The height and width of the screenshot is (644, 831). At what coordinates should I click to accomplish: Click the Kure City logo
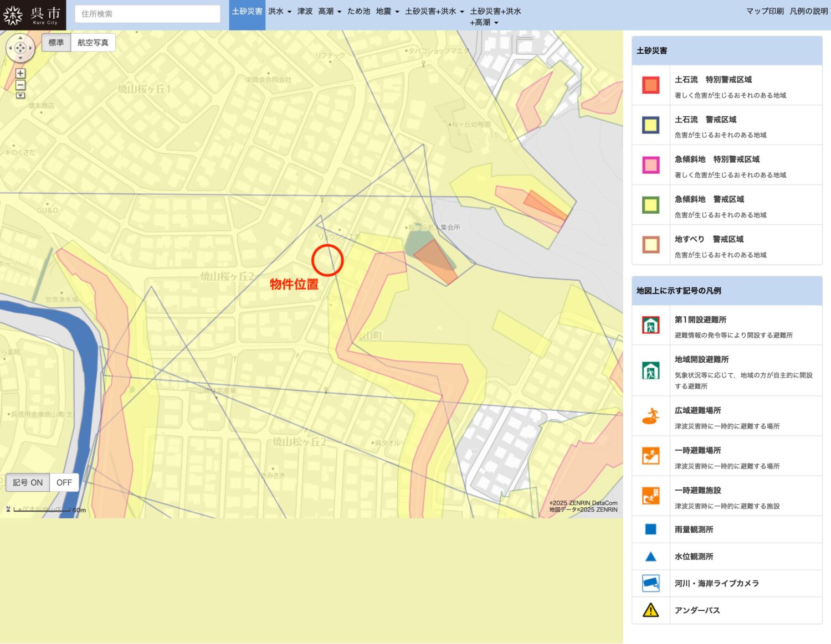(x=33, y=15)
